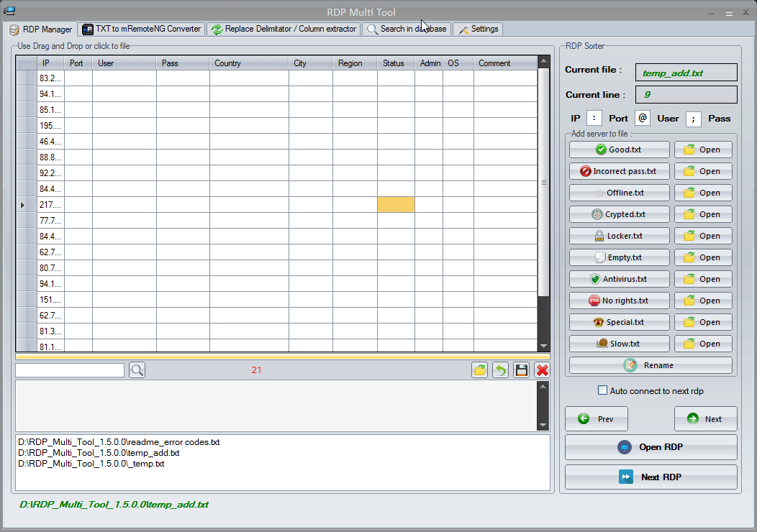Open Replace Delimitator / Column extractor tab

284,29
